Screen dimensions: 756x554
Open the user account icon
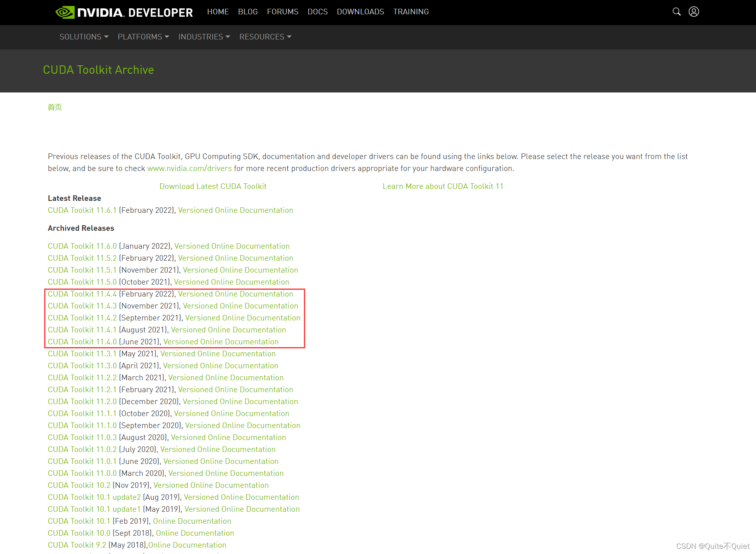point(694,12)
